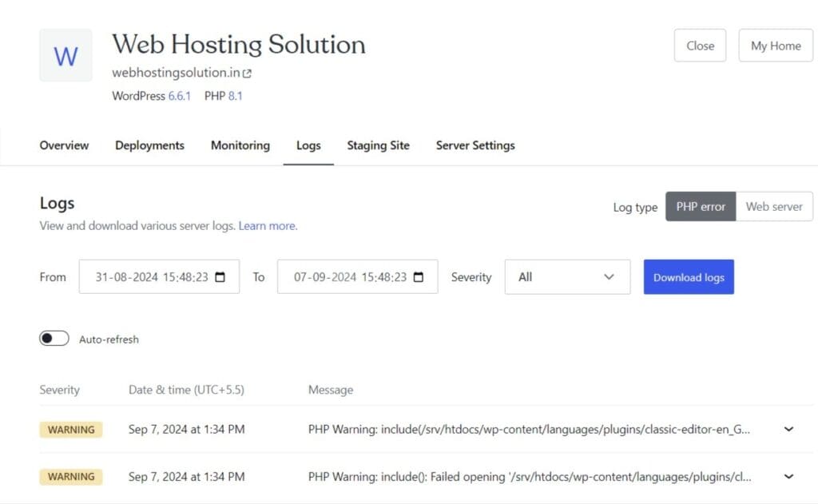Screen dimensions: 818x504
Task: Click the Web Hosting Solution site logo
Action: (66, 55)
